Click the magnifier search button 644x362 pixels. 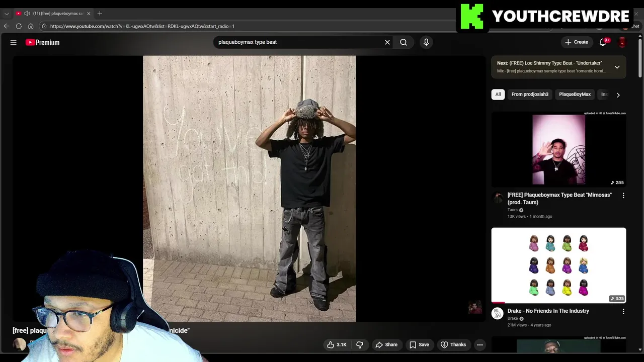point(404,42)
